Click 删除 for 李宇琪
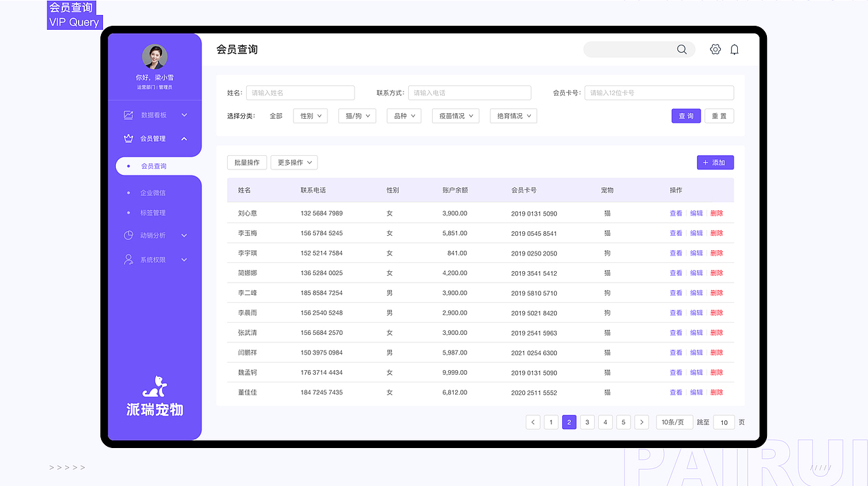Viewport: 868px width, 486px height. coord(717,253)
